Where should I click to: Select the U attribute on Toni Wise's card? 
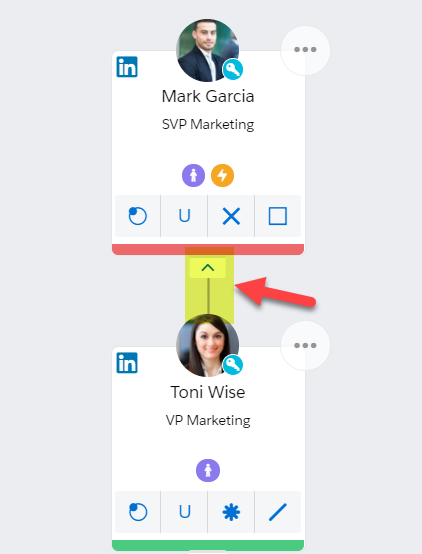click(184, 512)
